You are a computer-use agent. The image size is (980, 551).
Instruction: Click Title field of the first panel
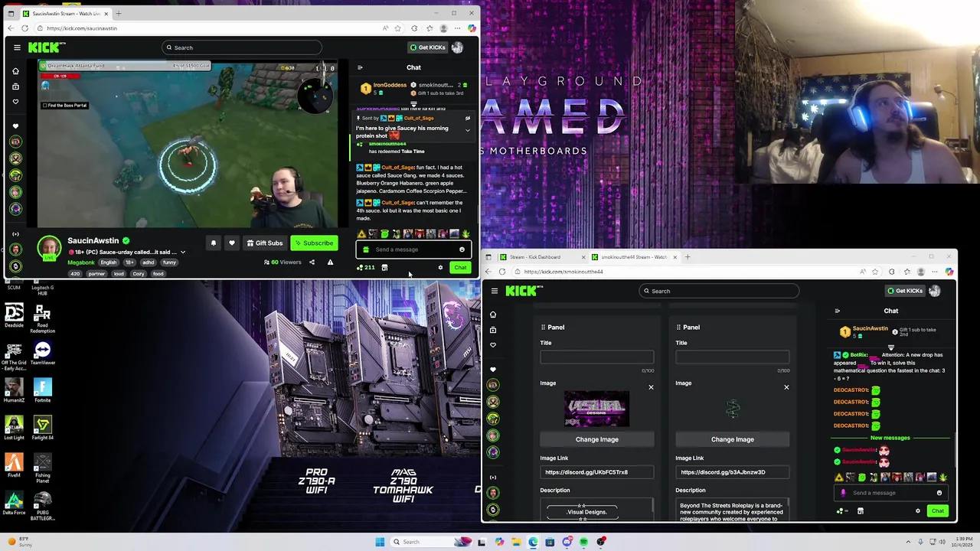point(597,357)
